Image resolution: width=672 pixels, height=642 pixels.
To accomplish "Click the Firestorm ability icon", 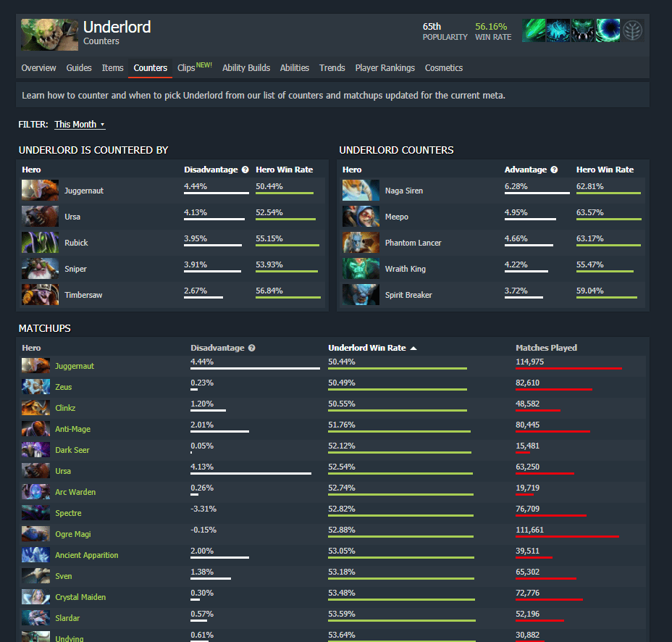I will [x=534, y=30].
